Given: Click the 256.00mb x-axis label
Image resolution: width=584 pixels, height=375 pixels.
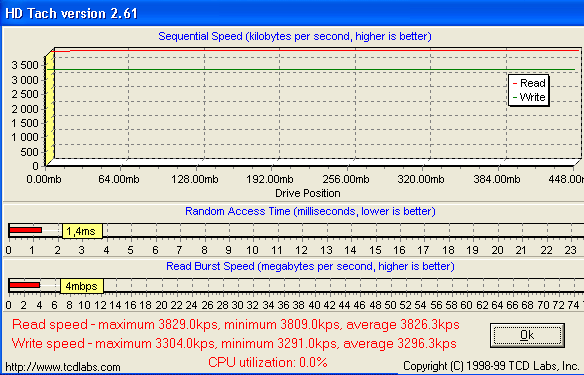Looking at the screenshot, I should (346, 179).
